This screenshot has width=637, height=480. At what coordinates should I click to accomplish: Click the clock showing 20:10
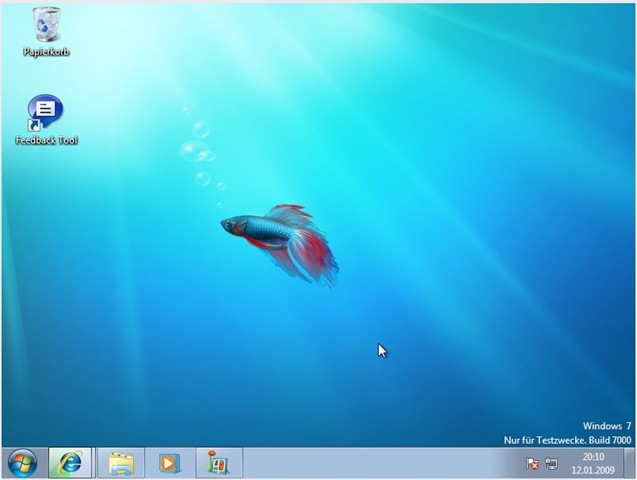[594, 457]
